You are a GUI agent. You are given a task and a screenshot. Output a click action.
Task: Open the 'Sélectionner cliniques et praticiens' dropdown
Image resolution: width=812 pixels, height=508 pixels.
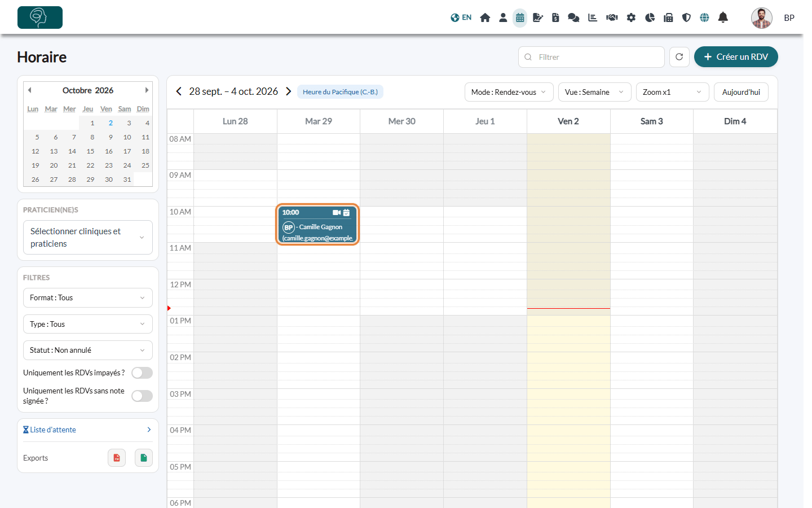coord(88,238)
